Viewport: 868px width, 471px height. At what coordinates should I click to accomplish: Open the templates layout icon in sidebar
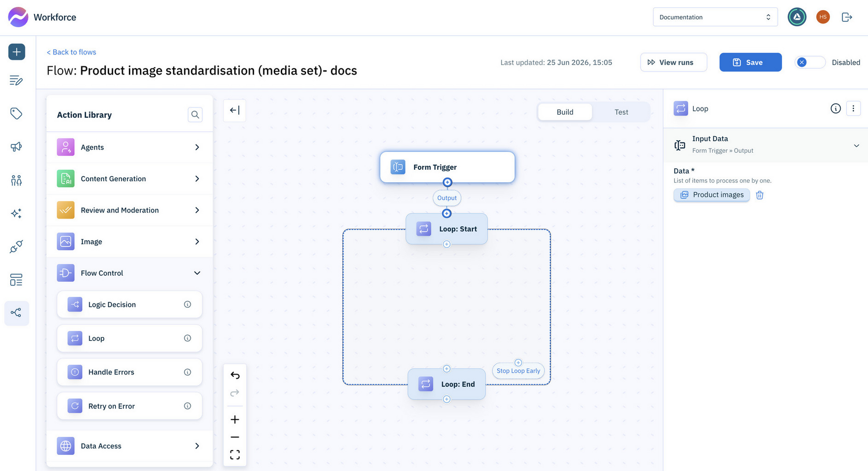click(16, 280)
